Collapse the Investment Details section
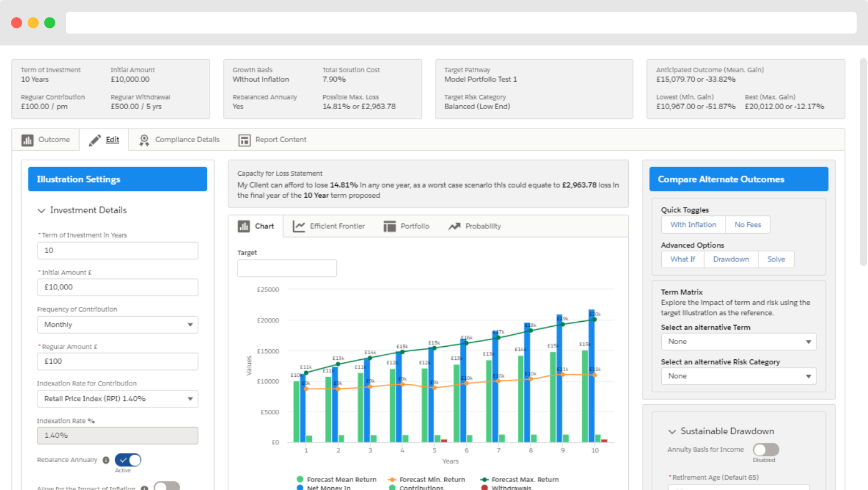 point(41,210)
